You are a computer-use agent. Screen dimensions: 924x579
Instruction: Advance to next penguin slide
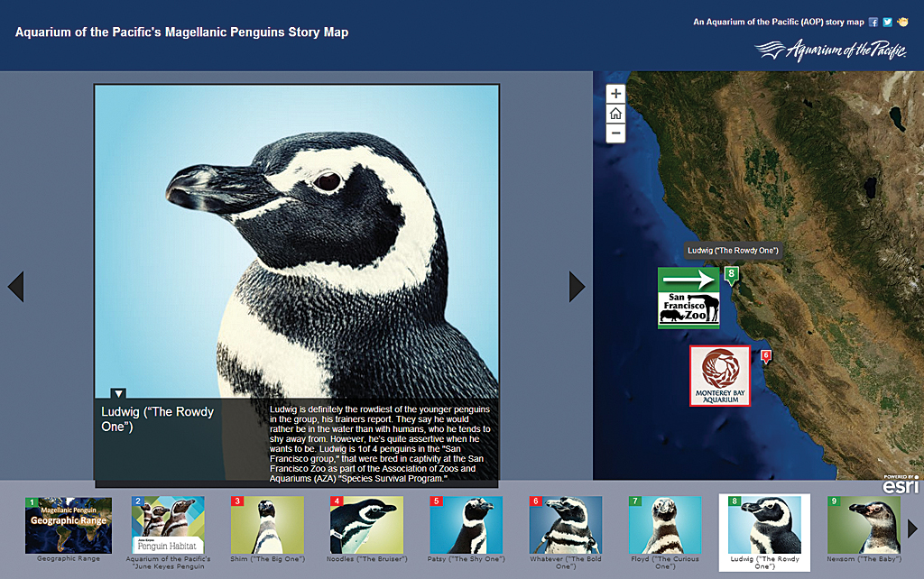[x=577, y=287]
